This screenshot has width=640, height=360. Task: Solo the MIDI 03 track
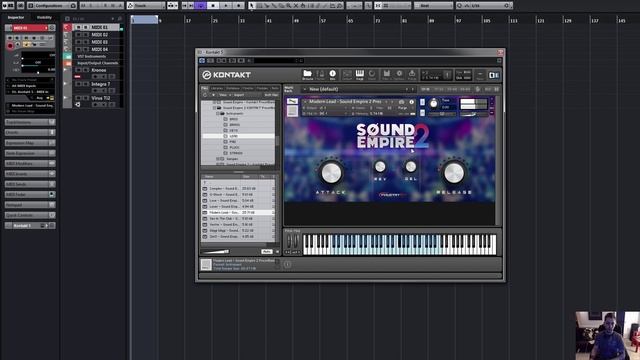[x=85, y=42]
